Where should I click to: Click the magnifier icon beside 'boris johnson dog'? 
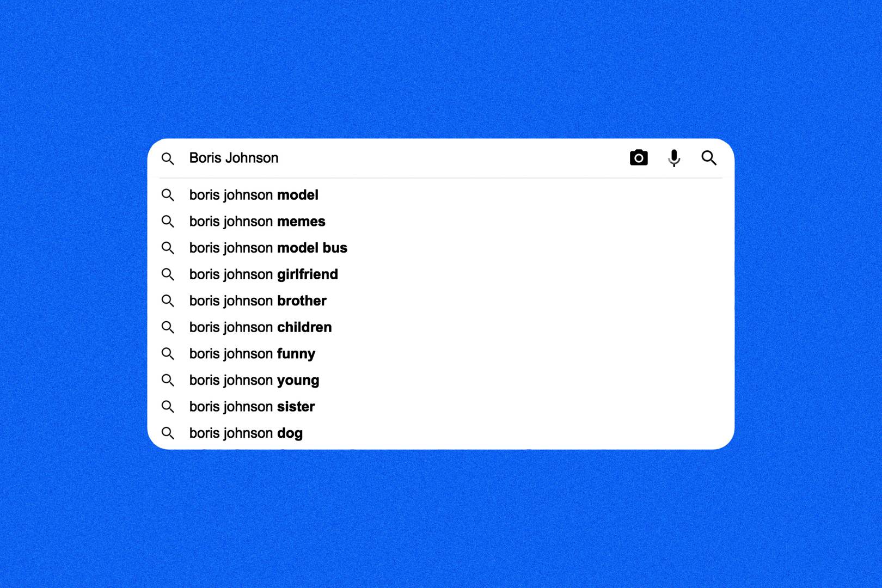168,433
